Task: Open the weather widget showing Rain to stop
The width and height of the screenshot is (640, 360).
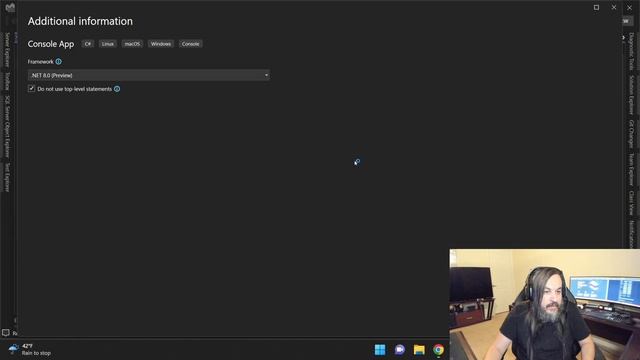Action: (29, 349)
